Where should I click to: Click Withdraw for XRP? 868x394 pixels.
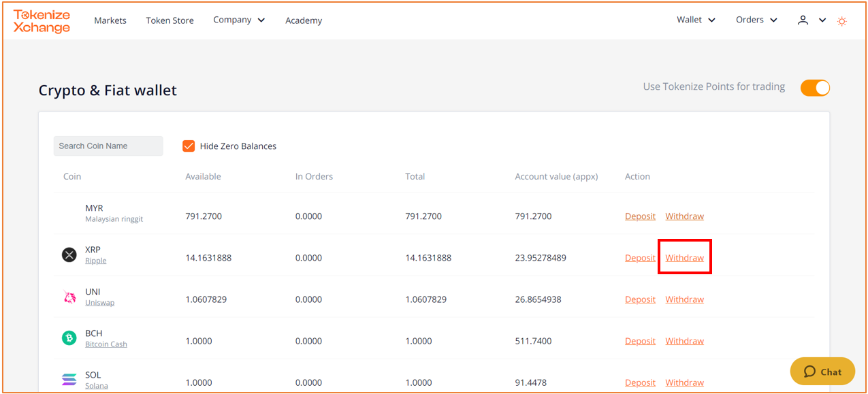tap(684, 258)
